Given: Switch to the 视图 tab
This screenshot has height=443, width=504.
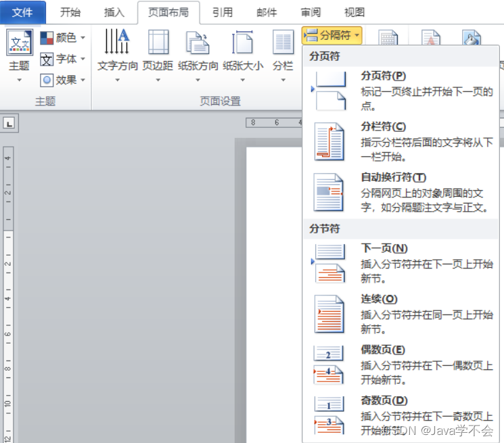Looking at the screenshot, I should point(354,12).
